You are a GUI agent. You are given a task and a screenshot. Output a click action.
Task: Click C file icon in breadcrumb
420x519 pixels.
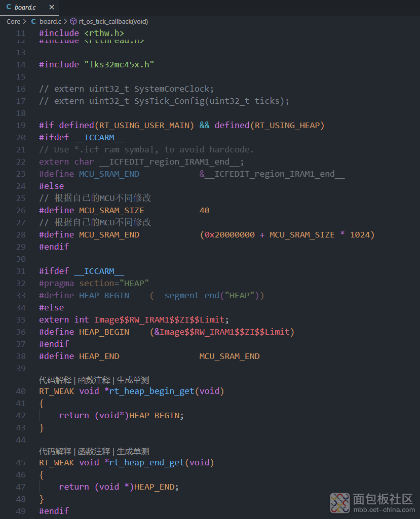point(33,21)
